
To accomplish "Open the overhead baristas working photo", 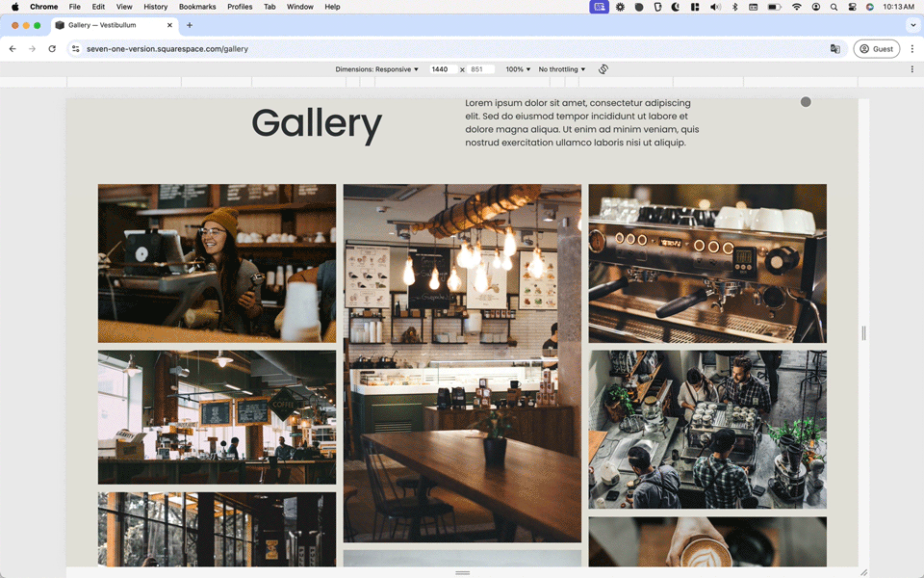I will pyautogui.click(x=707, y=430).
